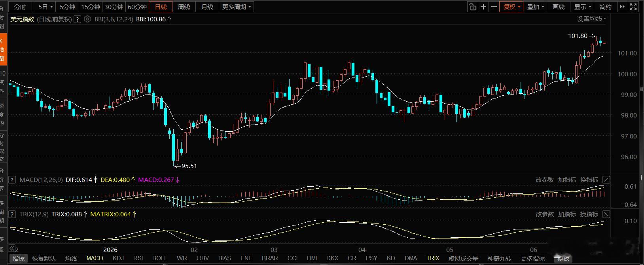This screenshot has height=265, width=644.
Task: Zoom out the chart with minus icon
Action: point(494,7)
